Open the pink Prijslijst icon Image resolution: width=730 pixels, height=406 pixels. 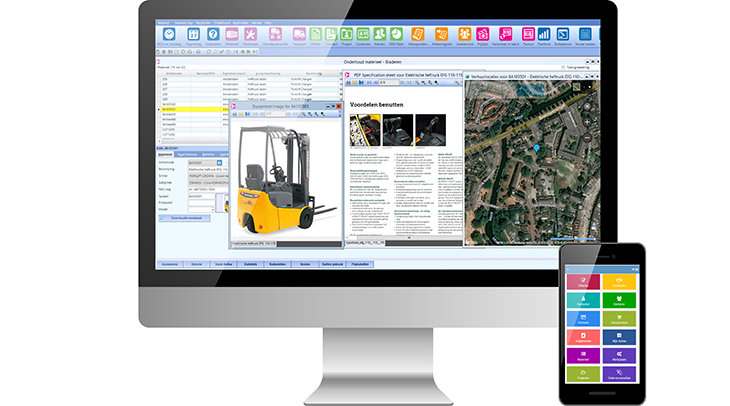pos(482,34)
